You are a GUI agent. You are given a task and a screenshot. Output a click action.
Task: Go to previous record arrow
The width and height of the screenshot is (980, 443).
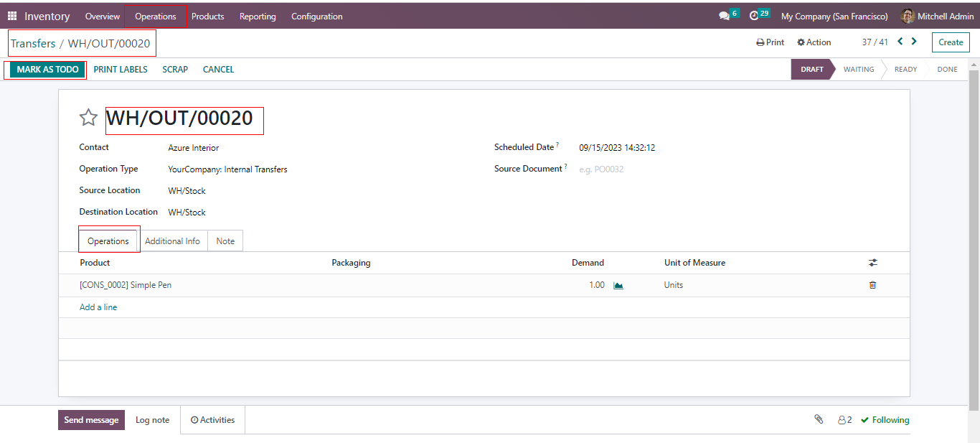pos(900,42)
